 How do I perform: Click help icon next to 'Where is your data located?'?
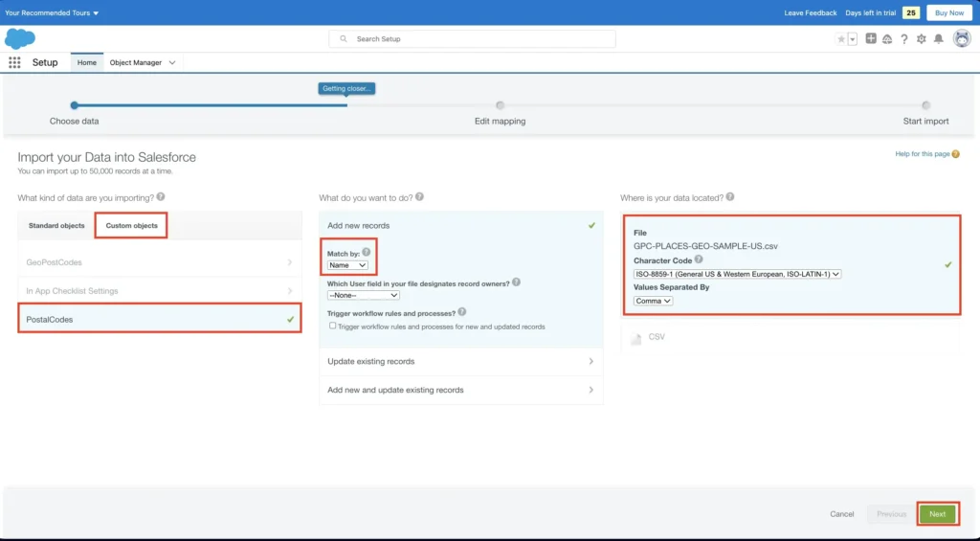tap(730, 197)
